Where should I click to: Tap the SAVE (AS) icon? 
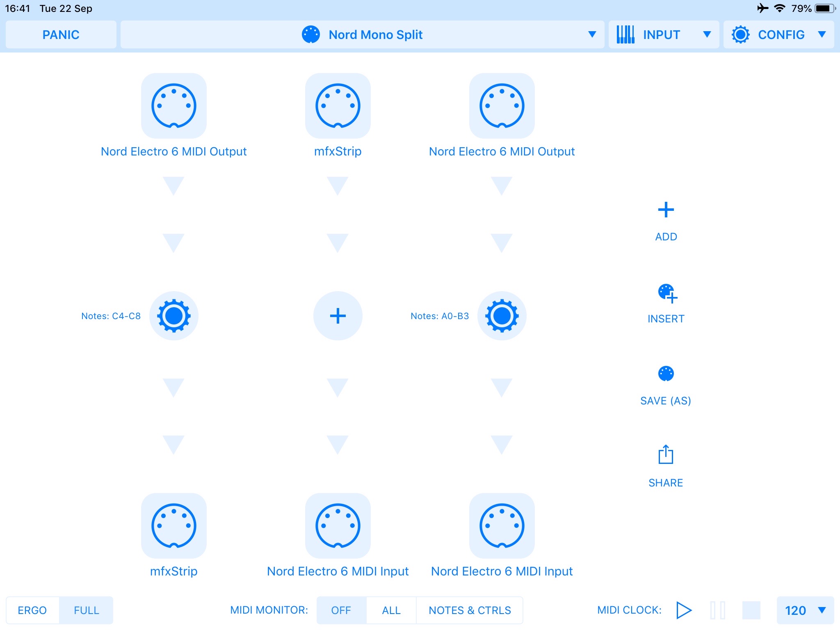[665, 374]
